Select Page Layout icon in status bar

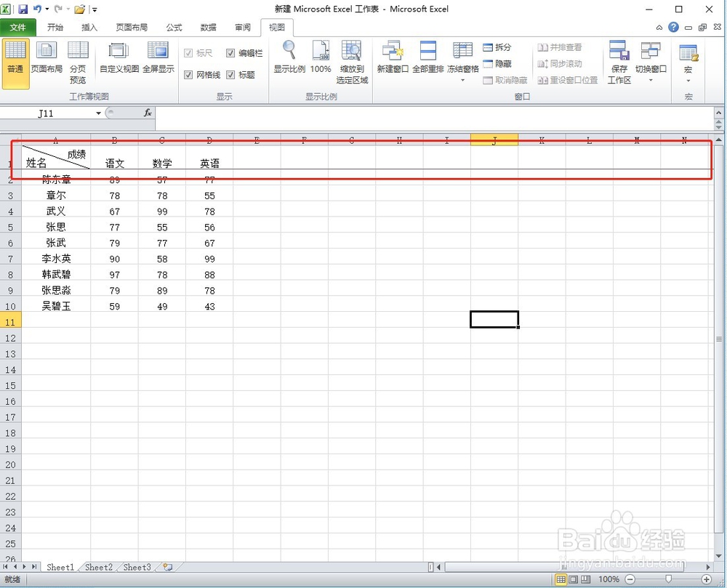(574, 579)
